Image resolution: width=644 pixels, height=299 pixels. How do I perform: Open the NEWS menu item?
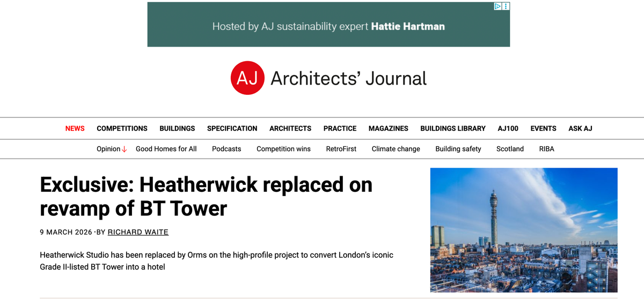(75, 129)
